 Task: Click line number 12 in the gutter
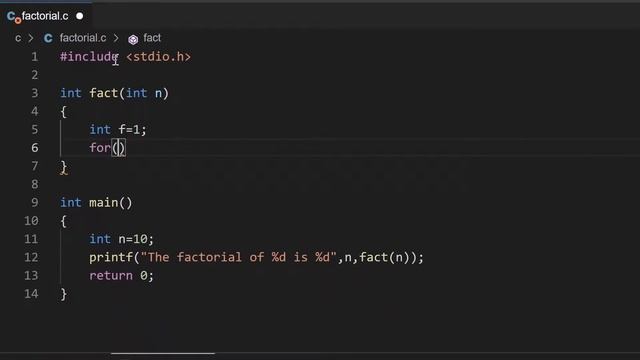tap(31, 257)
